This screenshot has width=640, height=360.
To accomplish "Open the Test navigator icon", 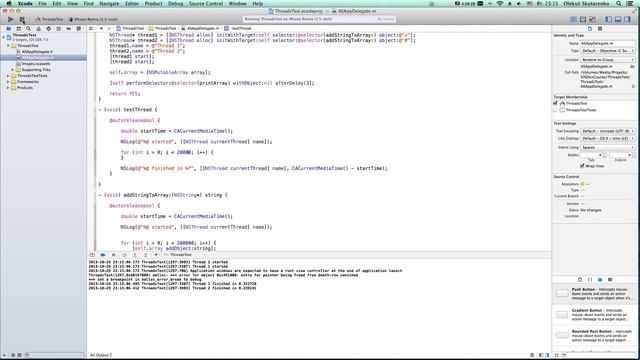I will [49, 29].
